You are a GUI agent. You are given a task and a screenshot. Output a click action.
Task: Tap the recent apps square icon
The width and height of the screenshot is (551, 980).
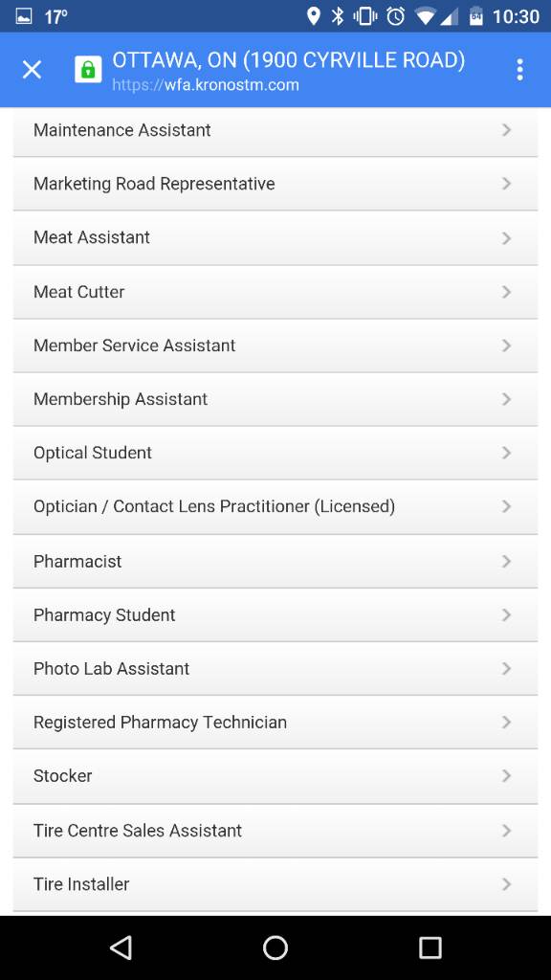coord(430,947)
